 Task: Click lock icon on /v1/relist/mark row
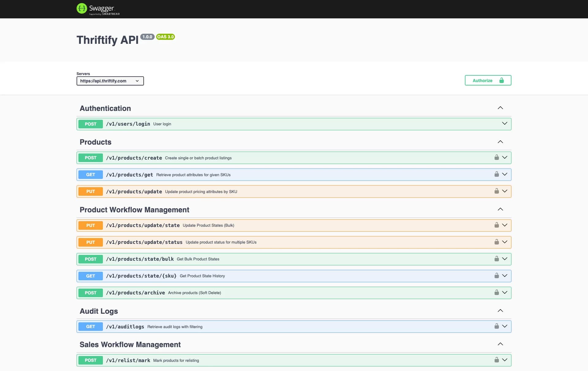pos(496,360)
